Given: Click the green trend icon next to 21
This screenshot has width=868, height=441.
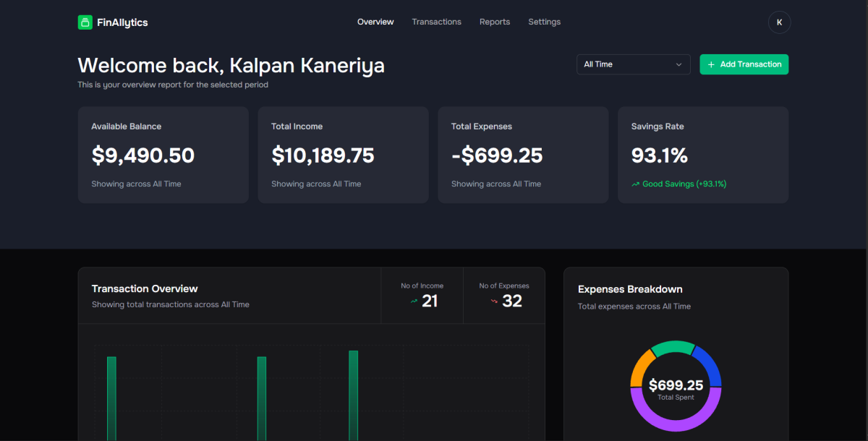Looking at the screenshot, I should pyautogui.click(x=414, y=301).
